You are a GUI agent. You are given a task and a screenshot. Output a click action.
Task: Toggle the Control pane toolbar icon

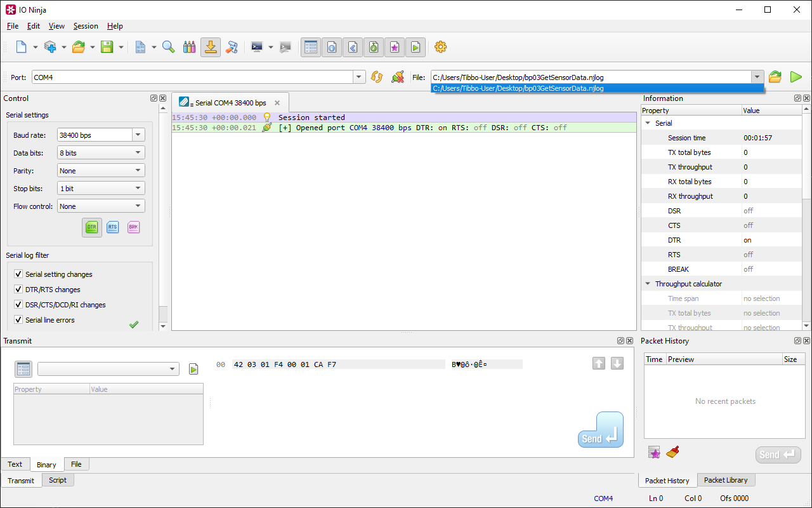pyautogui.click(x=311, y=47)
